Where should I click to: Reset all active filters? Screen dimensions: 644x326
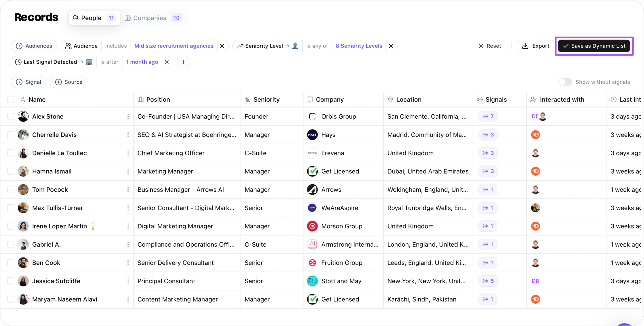(x=490, y=46)
